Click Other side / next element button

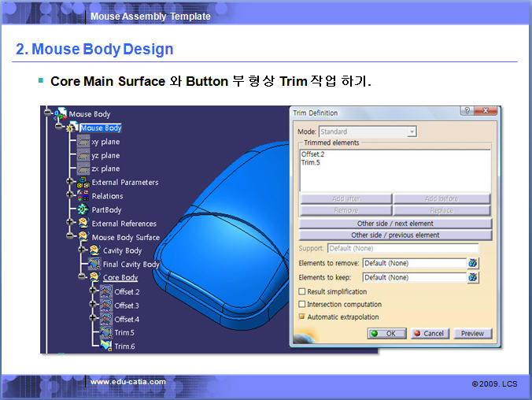coord(395,224)
